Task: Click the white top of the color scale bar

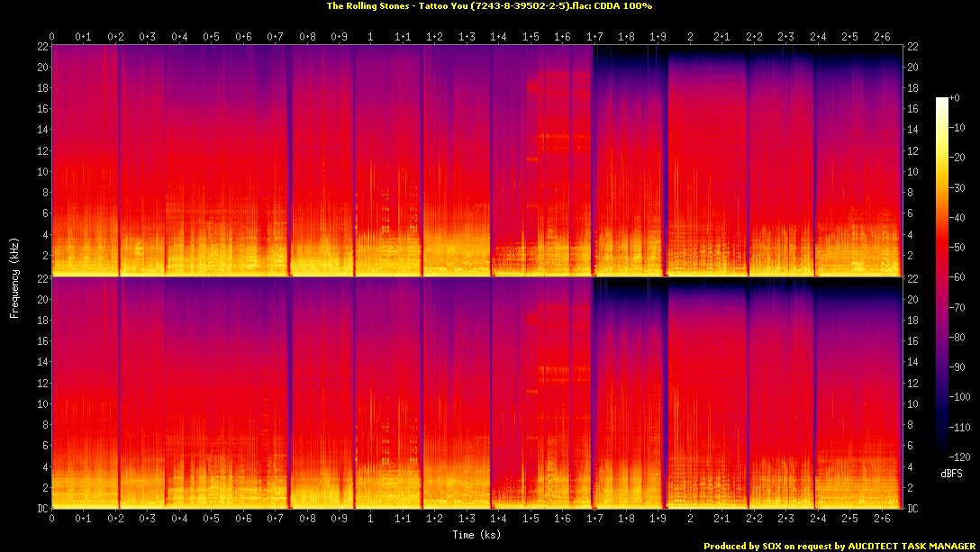Action: click(942, 101)
